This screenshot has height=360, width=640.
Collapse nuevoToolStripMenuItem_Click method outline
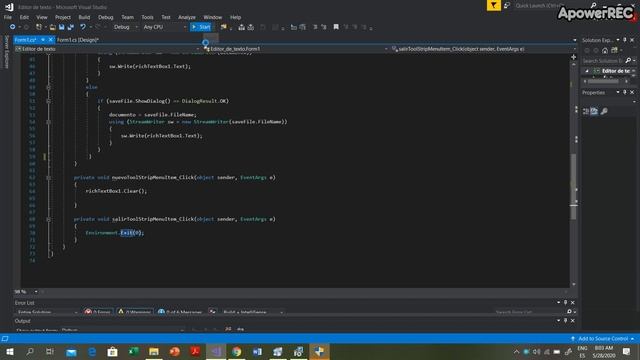pyautogui.click(x=49, y=178)
